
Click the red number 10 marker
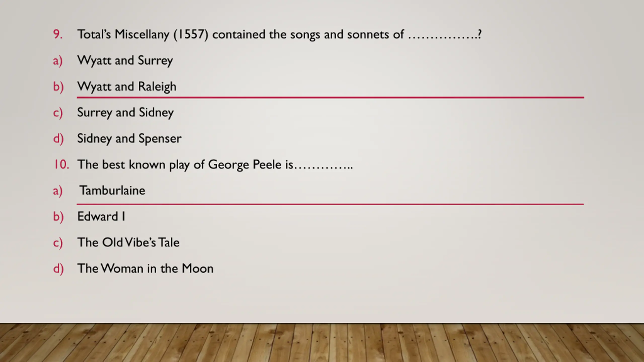(61, 165)
